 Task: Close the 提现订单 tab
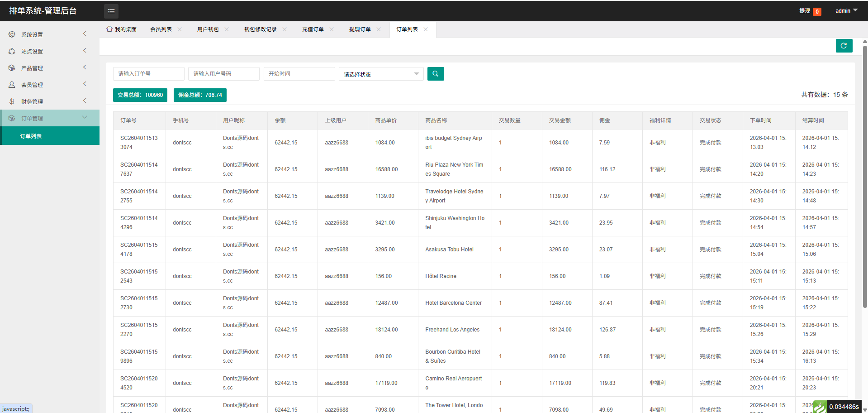[x=379, y=29]
